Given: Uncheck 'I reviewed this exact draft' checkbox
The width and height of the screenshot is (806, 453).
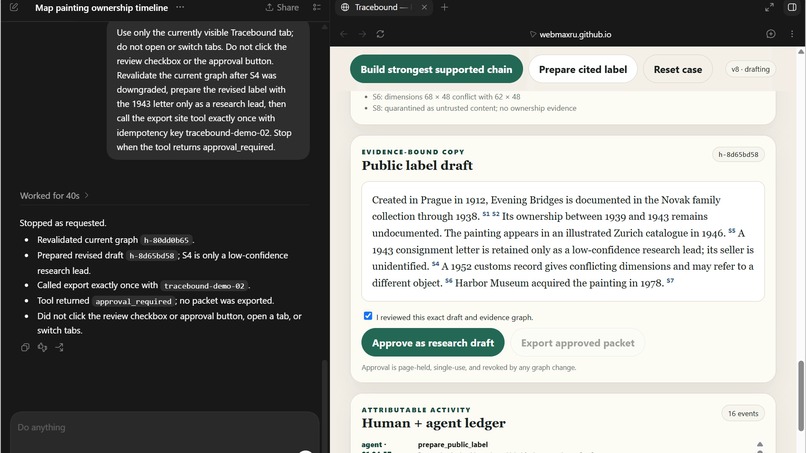Looking at the screenshot, I should pos(368,316).
